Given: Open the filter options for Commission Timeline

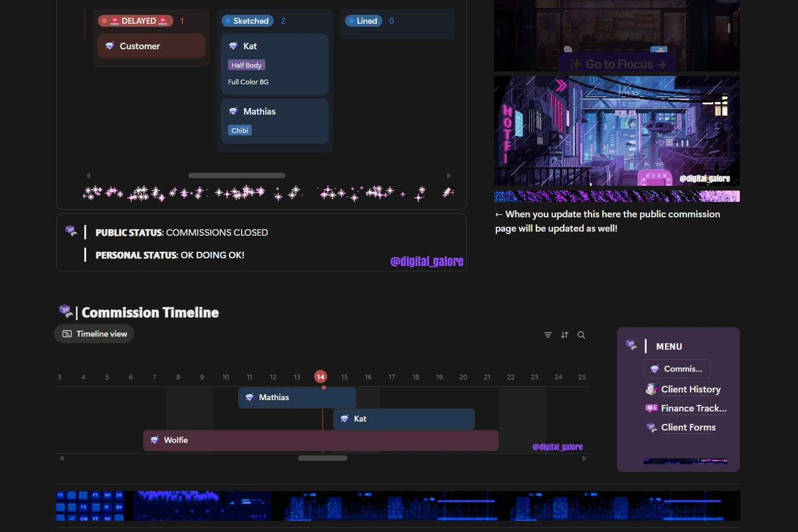Looking at the screenshot, I should pyautogui.click(x=547, y=335).
